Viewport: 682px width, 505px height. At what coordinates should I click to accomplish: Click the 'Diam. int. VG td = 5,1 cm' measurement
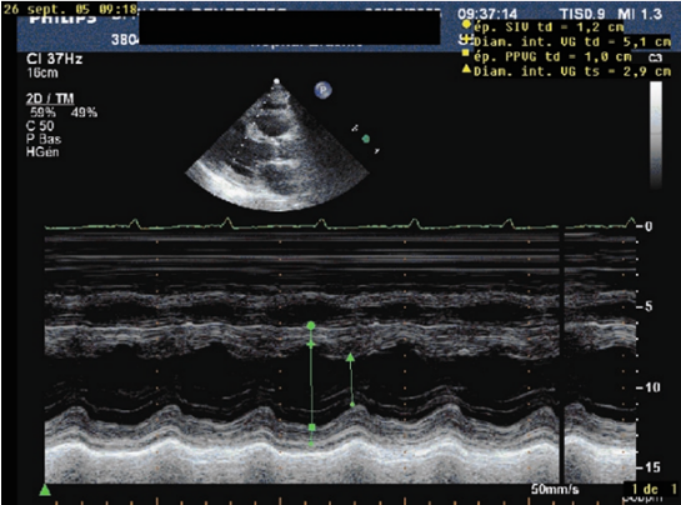(x=572, y=42)
